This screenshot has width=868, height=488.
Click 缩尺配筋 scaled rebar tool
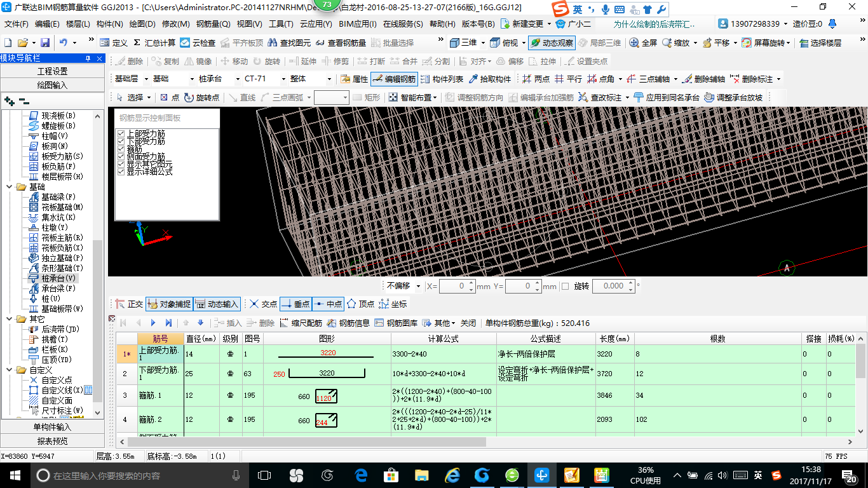(x=301, y=323)
